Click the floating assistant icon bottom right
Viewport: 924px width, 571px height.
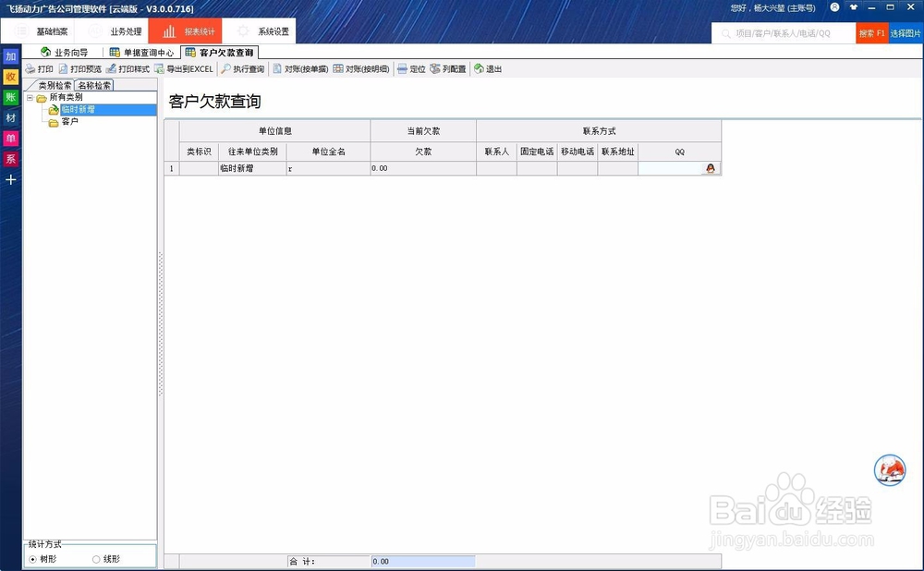tap(889, 470)
